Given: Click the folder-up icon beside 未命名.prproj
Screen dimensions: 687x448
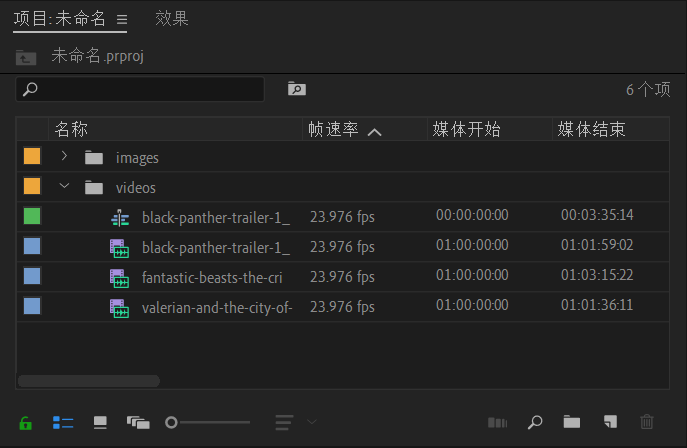Looking at the screenshot, I should click(x=26, y=57).
